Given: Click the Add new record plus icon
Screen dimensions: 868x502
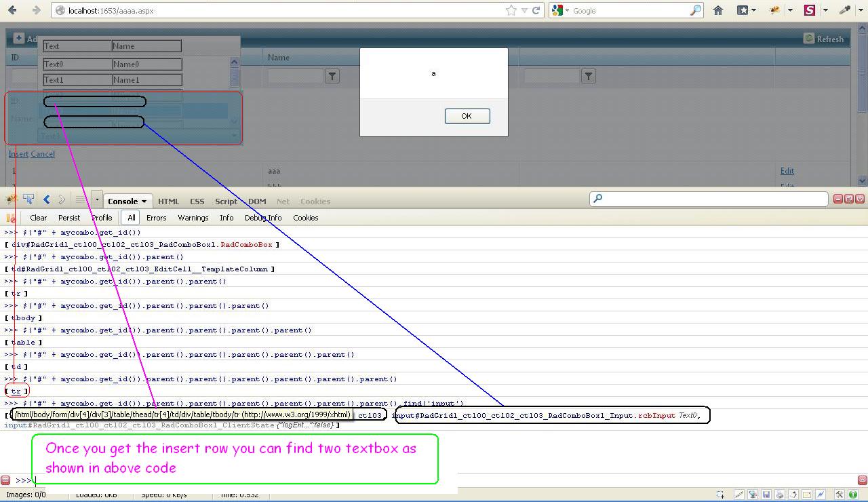Looking at the screenshot, I should [19, 39].
